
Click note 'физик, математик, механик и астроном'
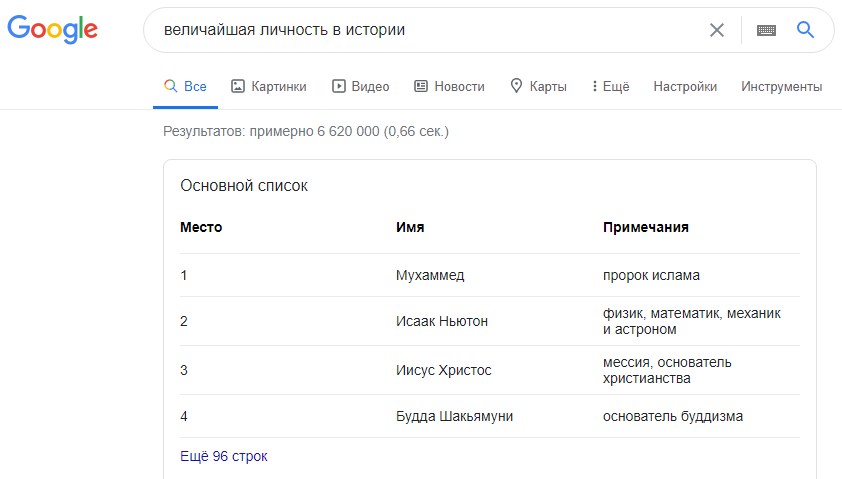[x=692, y=321]
